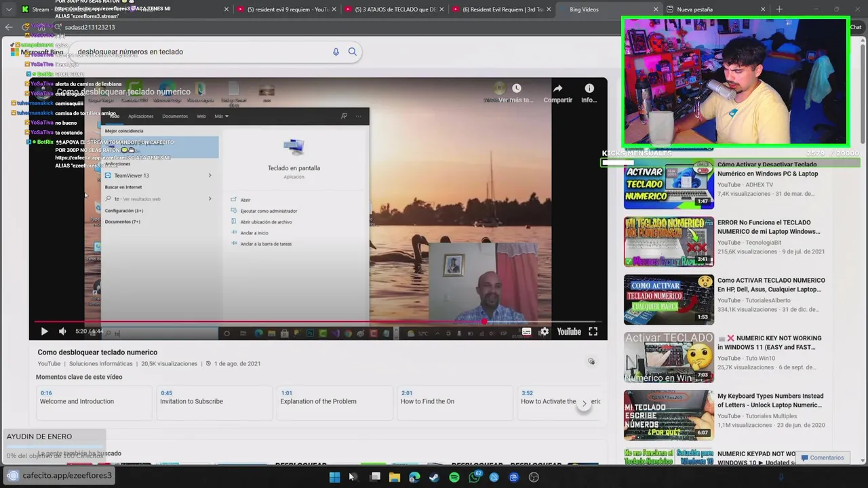868x488 pixels.
Task: Show more key moments with the right chevron
Action: coord(584,403)
